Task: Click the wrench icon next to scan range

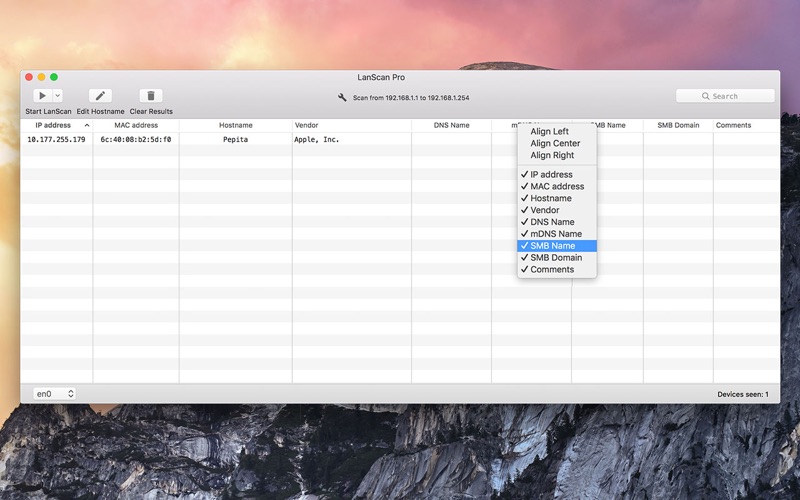Action: [343, 98]
